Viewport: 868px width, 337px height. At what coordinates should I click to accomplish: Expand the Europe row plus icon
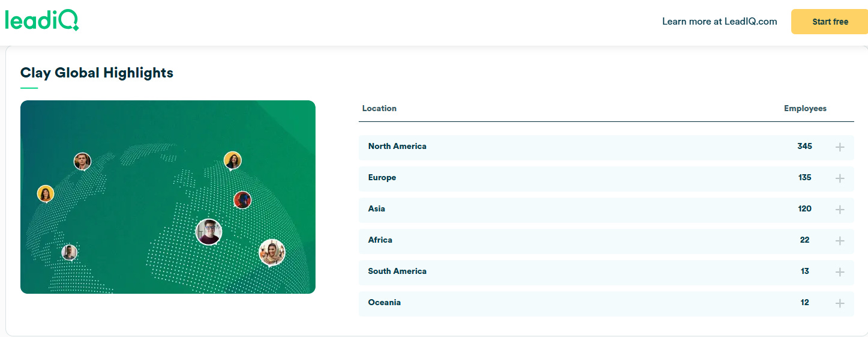tap(840, 178)
